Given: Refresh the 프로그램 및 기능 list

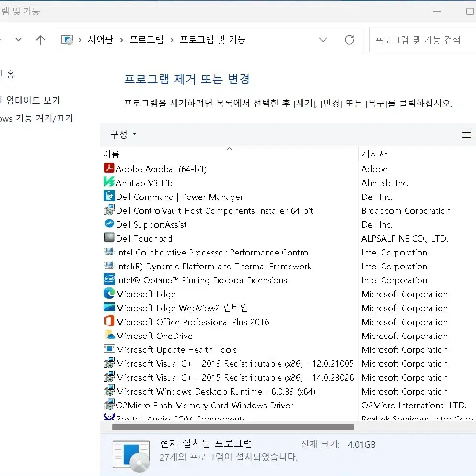Looking at the screenshot, I should click(349, 40).
